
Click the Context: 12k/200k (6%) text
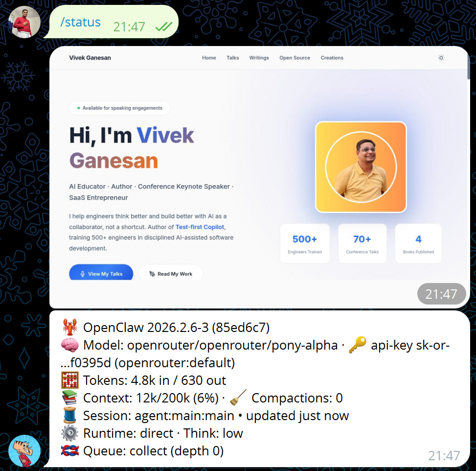(151, 398)
